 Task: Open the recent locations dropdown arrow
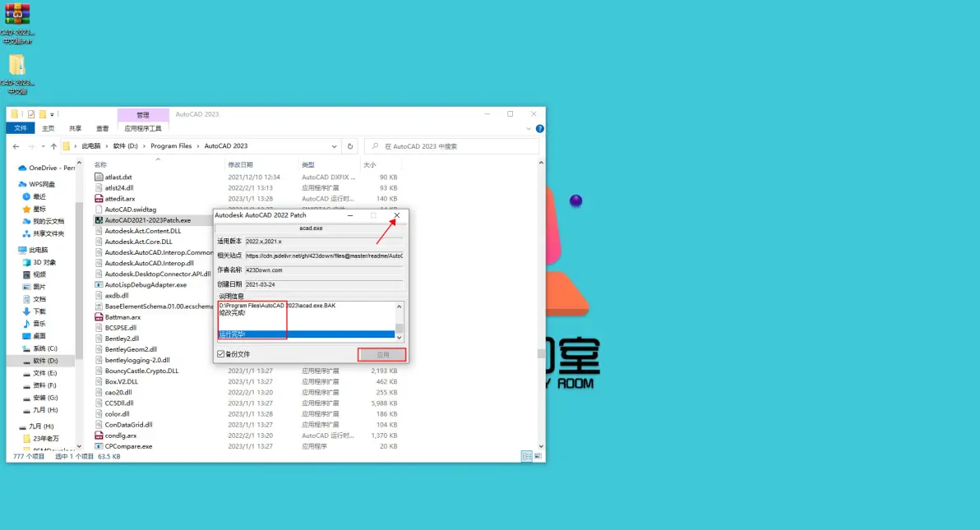tap(42, 146)
